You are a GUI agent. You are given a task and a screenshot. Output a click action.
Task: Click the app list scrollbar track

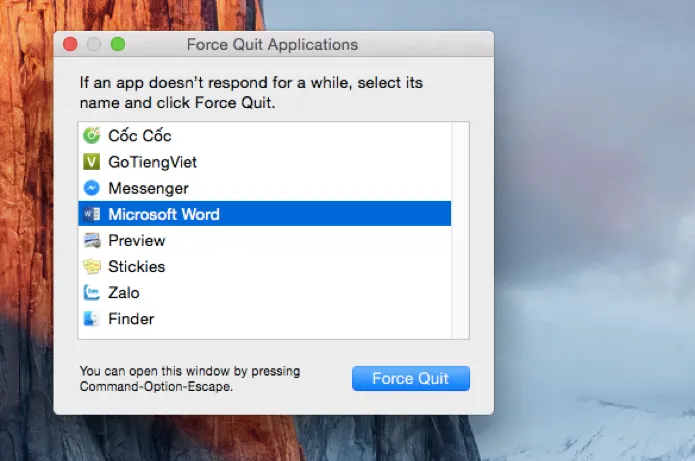point(461,230)
